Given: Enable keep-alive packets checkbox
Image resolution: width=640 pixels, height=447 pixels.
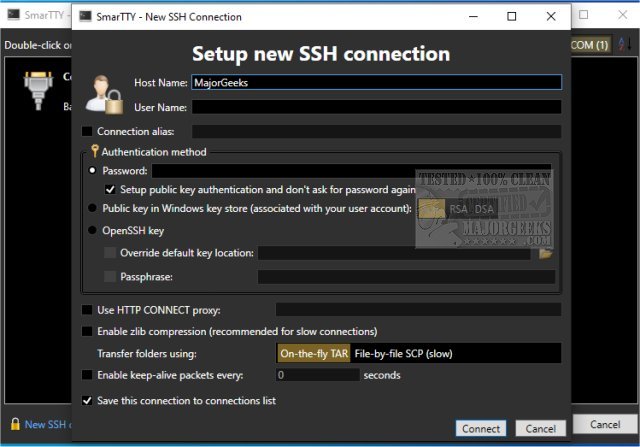Looking at the screenshot, I should click(x=87, y=375).
